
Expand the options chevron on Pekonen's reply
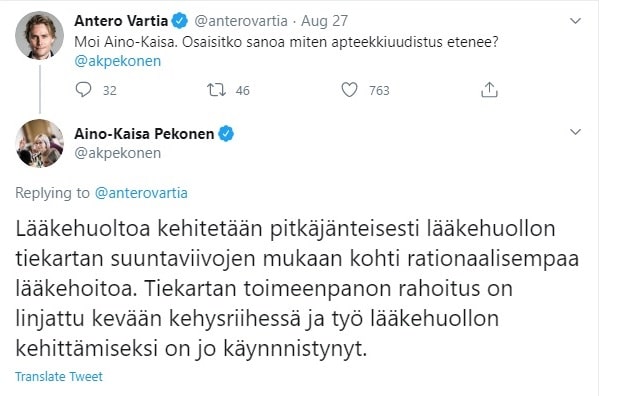point(575,132)
